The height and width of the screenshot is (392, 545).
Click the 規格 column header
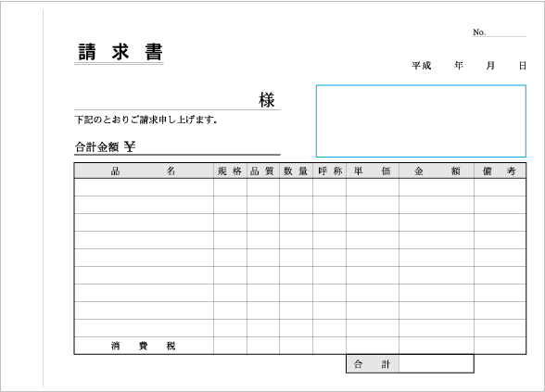tap(230, 171)
